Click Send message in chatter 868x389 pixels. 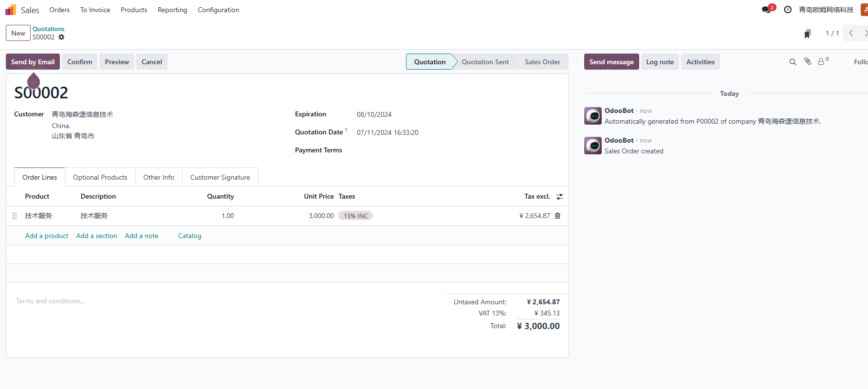pyautogui.click(x=611, y=62)
